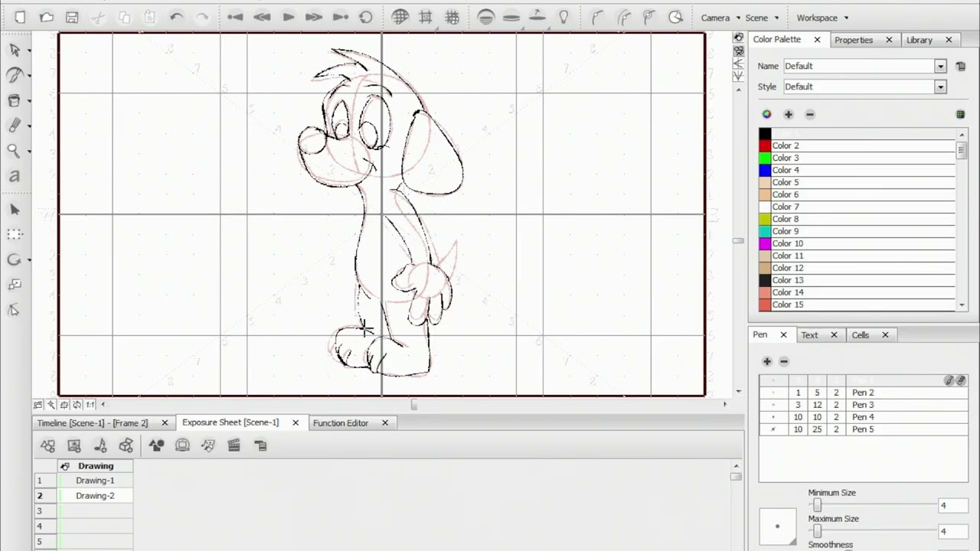Click the flat disc icon in top toolbar
The image size is (980, 551).
point(511,17)
